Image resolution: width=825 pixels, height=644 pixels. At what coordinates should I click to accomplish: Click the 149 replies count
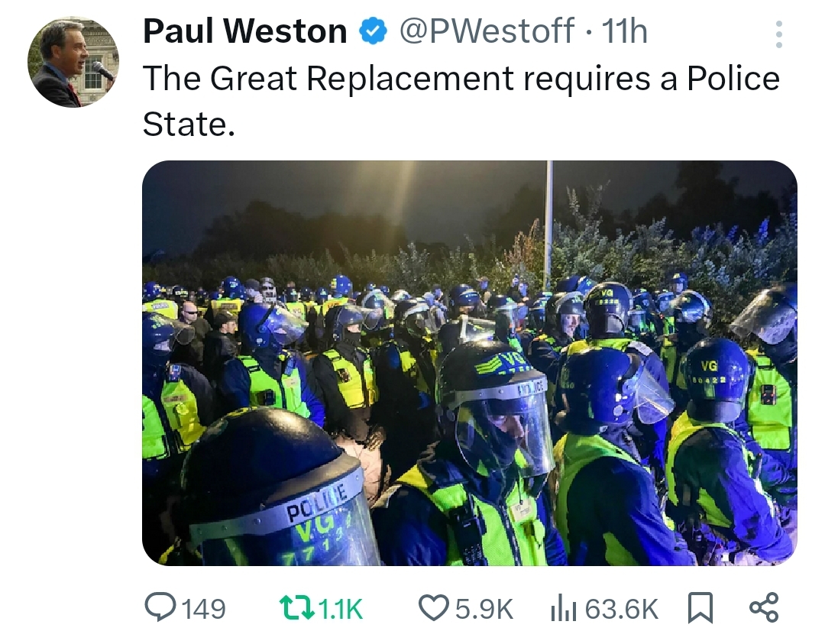point(204,609)
